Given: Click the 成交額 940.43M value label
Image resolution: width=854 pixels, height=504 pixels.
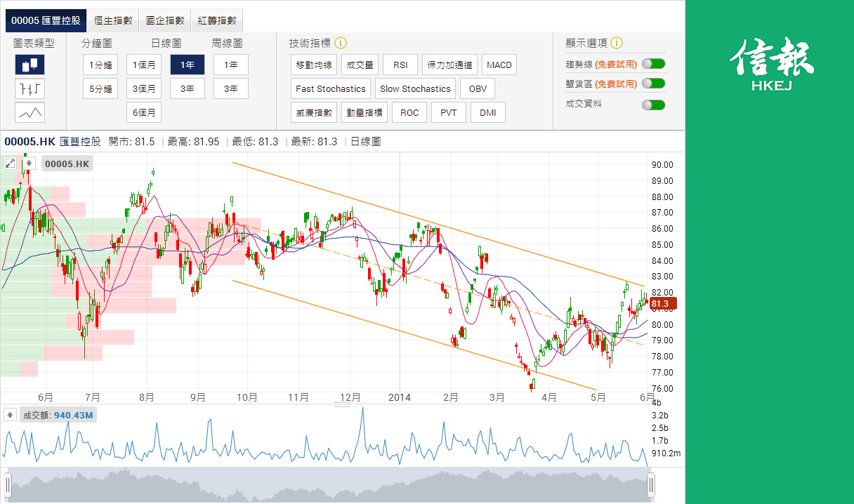Looking at the screenshot, I should tap(58, 415).
